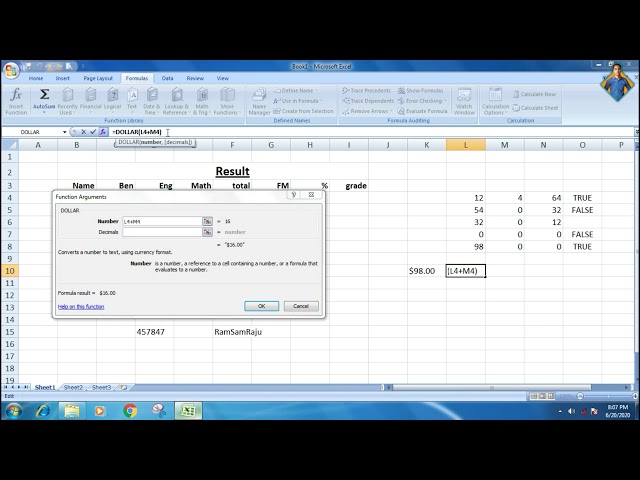Click cell containing 457847
Viewport: 640px width, 480px height.
click(154, 332)
